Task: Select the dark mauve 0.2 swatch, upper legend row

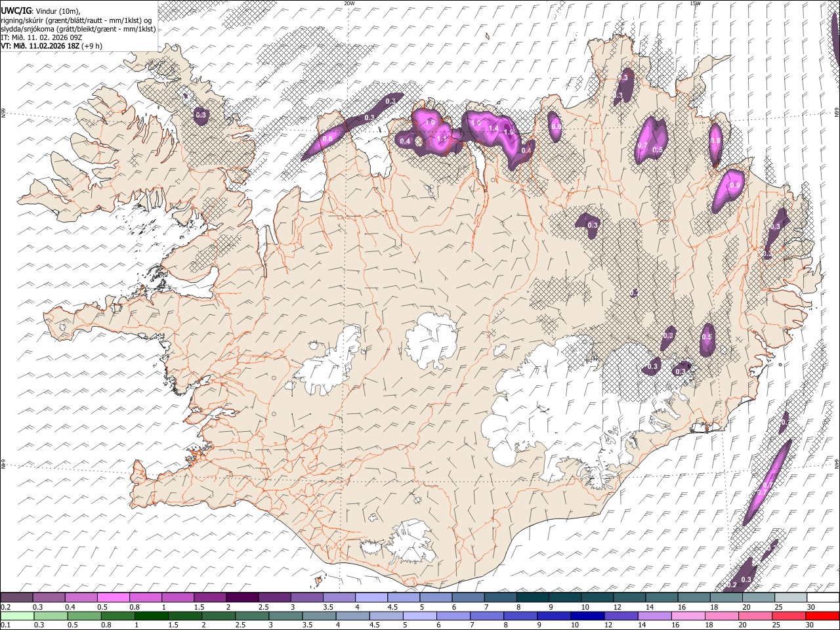Action: click(16, 598)
